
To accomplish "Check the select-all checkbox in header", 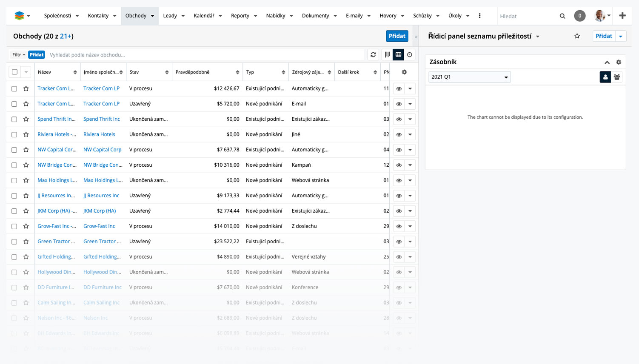I will 15,72.
